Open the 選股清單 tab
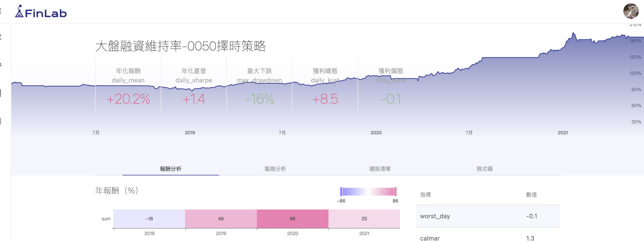 pos(380,169)
